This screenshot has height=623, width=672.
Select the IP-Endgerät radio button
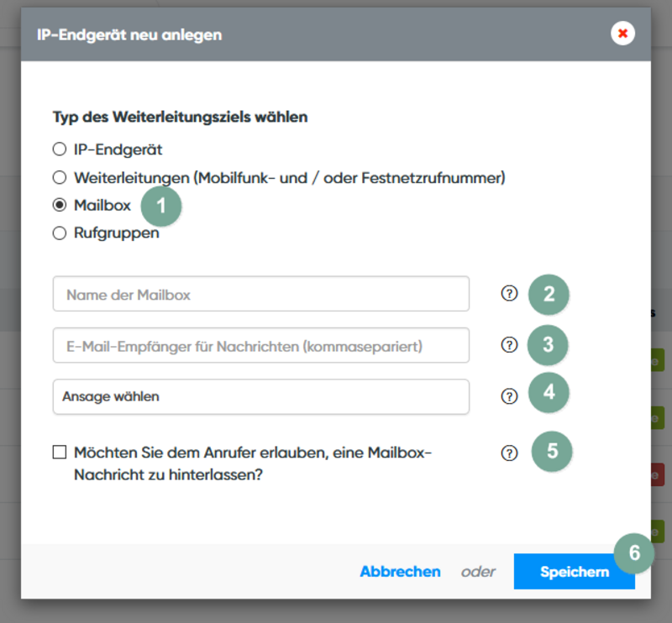click(59, 149)
